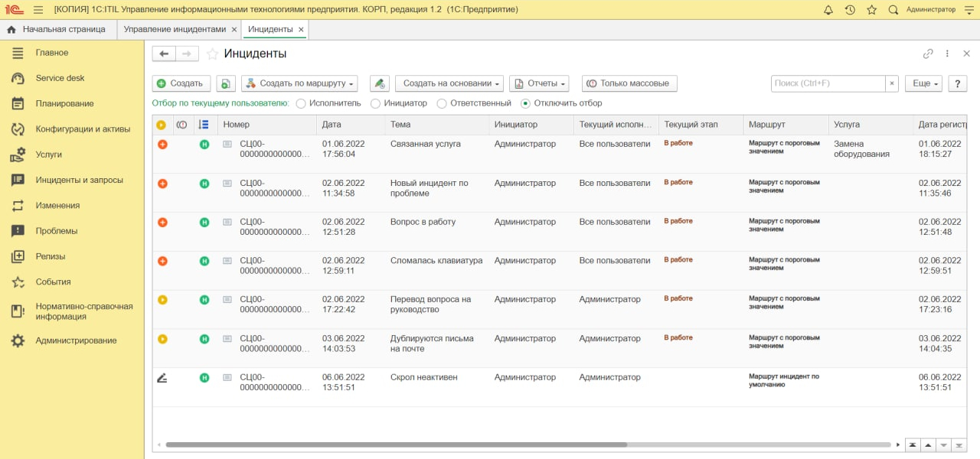The height and width of the screenshot is (459, 980).
Task: Click green H icon in Вопрос в работу row
Action: tap(204, 222)
